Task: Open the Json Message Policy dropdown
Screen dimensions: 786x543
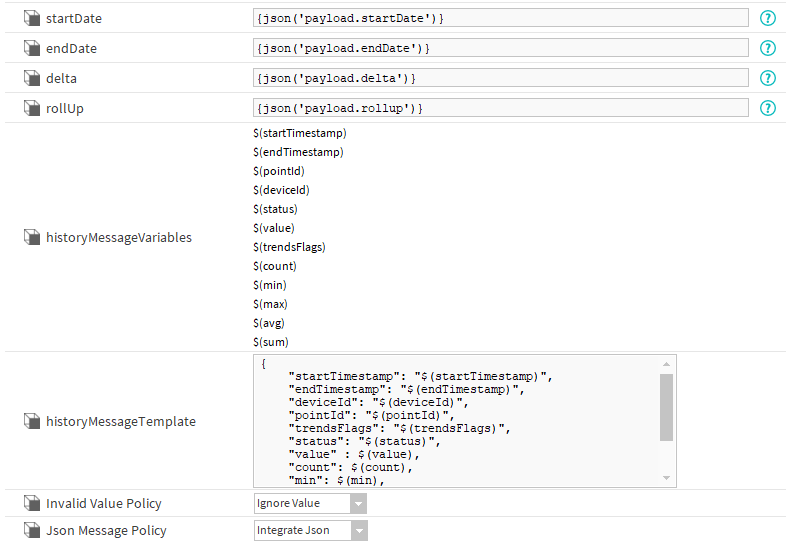Action: click(310, 531)
